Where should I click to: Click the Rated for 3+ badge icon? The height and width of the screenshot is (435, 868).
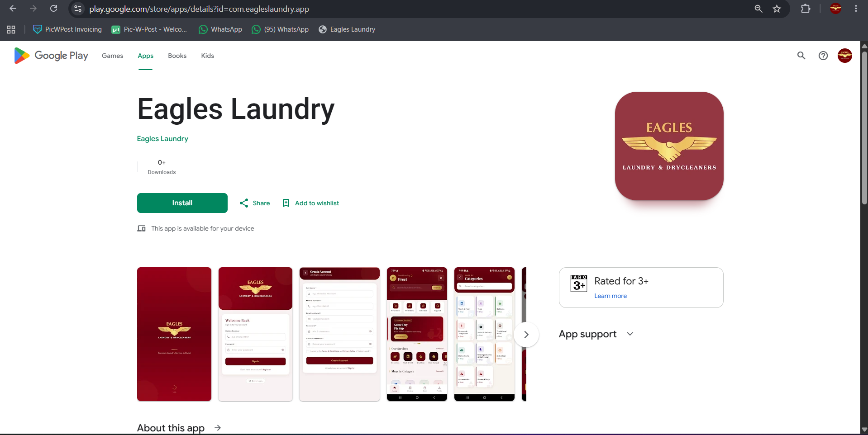click(x=579, y=284)
